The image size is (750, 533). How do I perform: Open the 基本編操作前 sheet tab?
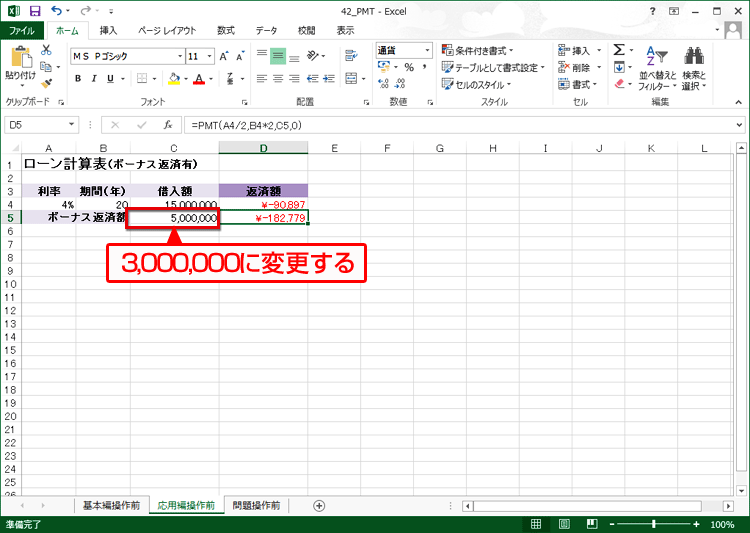coord(111,505)
